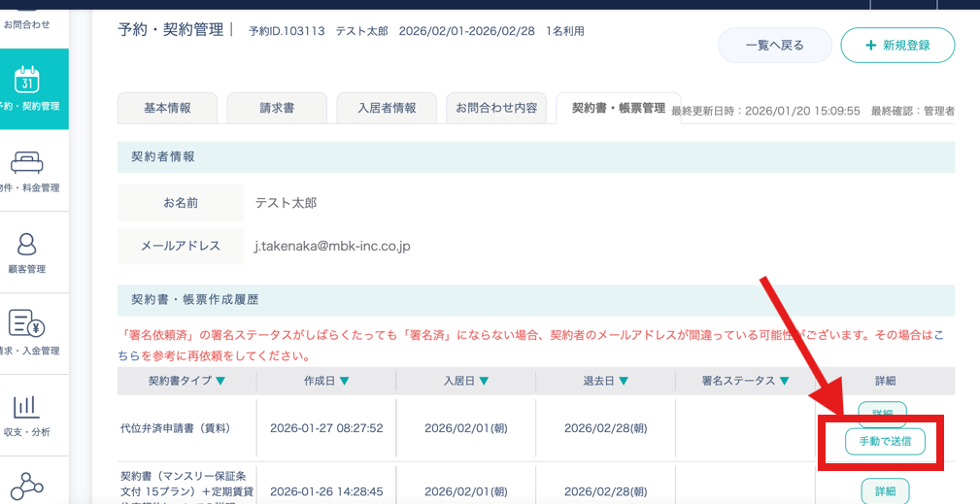
Task: Switch to the 基本情報 tab
Action: [167, 109]
